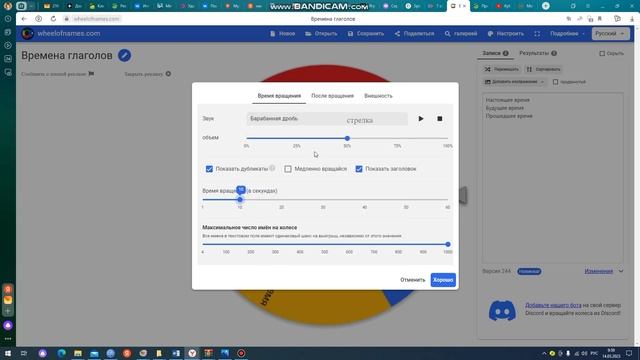Open the Bandicam recorder taskbar icon
The height and width of the screenshot is (360, 640).
[241, 353]
